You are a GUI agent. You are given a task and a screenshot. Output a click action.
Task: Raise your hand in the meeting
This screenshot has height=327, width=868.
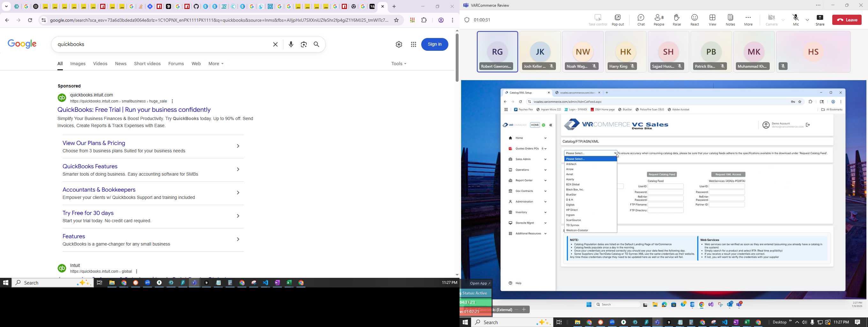coord(677,20)
